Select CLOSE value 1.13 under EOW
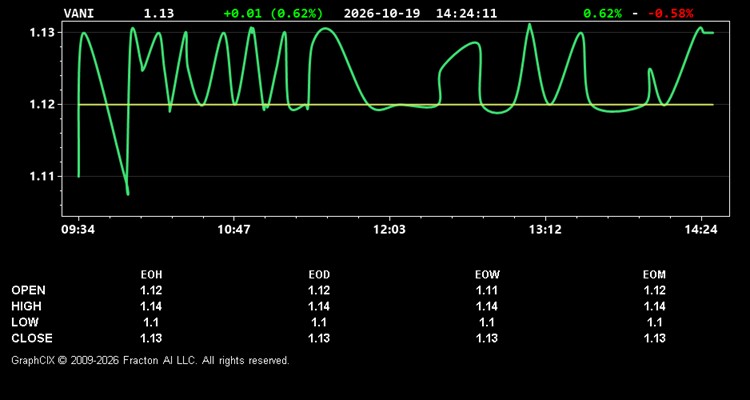Image resolution: width=750 pixels, height=400 pixels. click(x=487, y=338)
